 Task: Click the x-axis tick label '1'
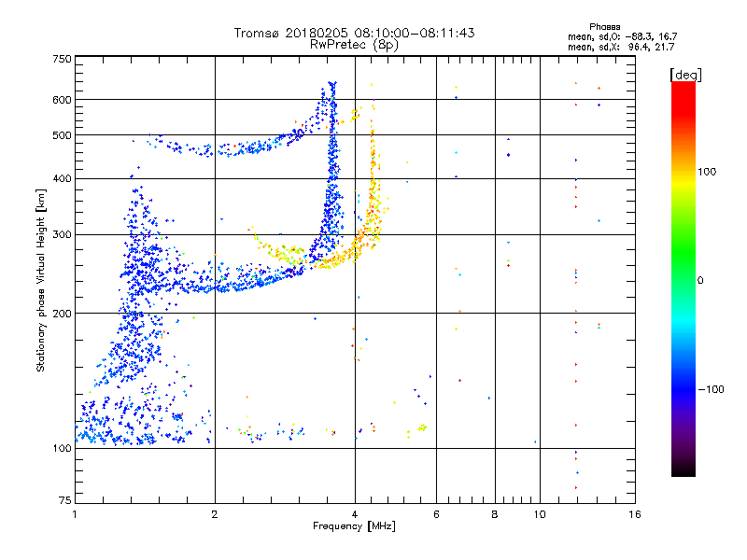click(x=75, y=514)
